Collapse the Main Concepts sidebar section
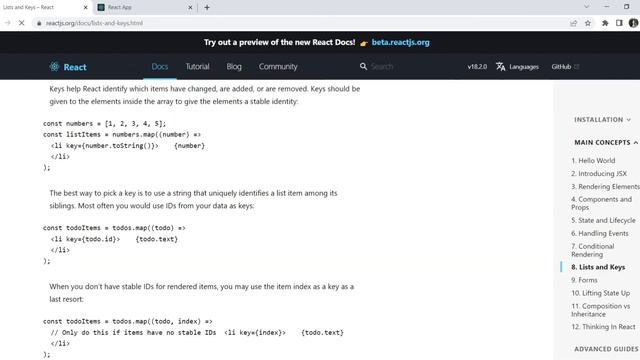 (x=606, y=142)
